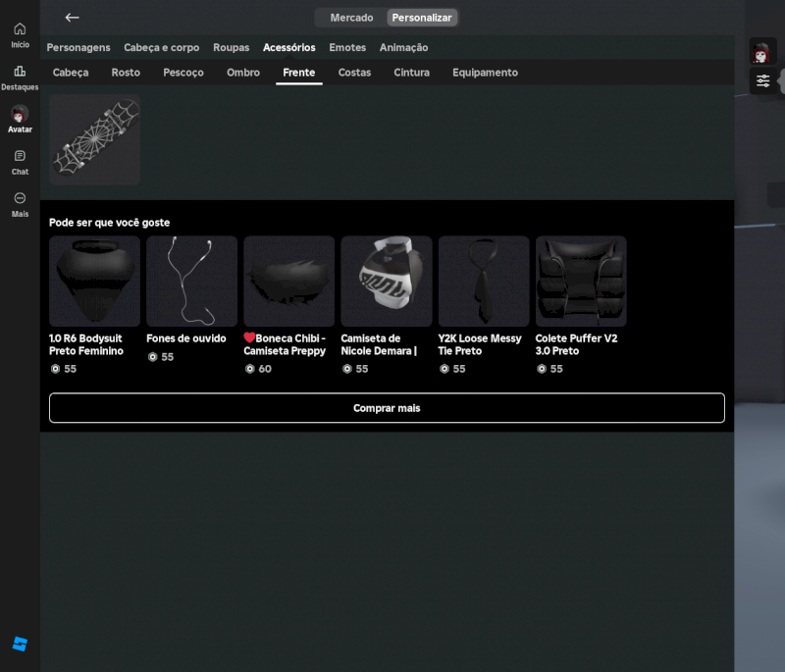The height and width of the screenshot is (672, 785).
Task: Switch to Costas subcategory tab
Action: click(x=354, y=73)
